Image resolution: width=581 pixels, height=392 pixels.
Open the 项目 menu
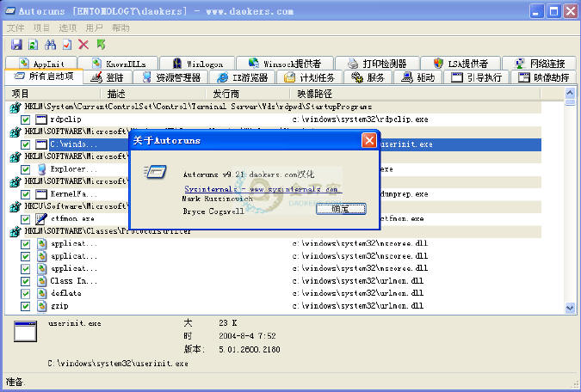point(41,28)
